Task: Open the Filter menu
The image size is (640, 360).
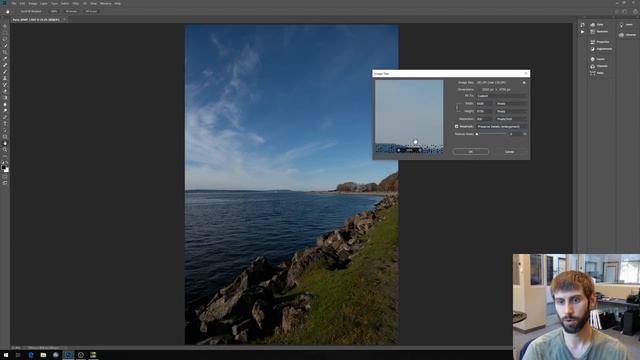Action: pos(76,3)
